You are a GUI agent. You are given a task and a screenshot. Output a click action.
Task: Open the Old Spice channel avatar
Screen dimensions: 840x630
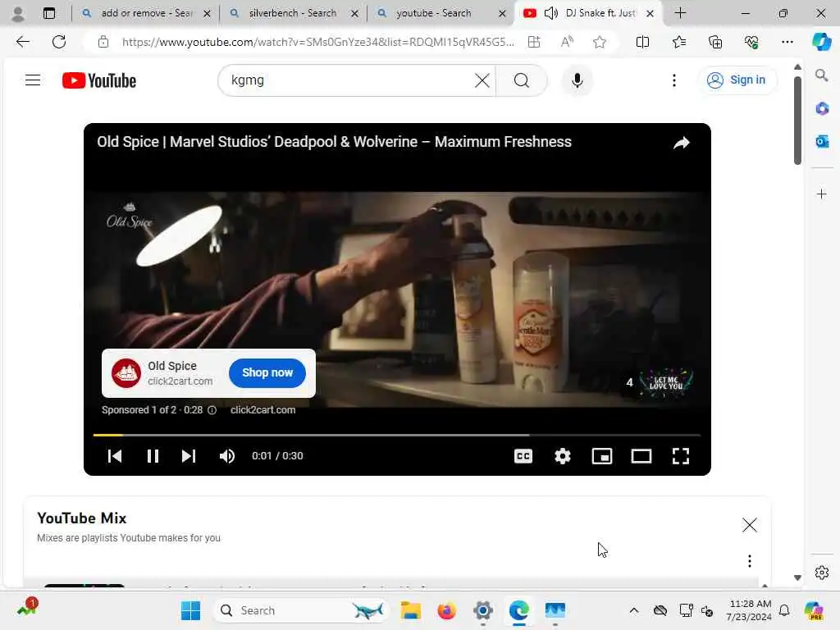[126, 373]
